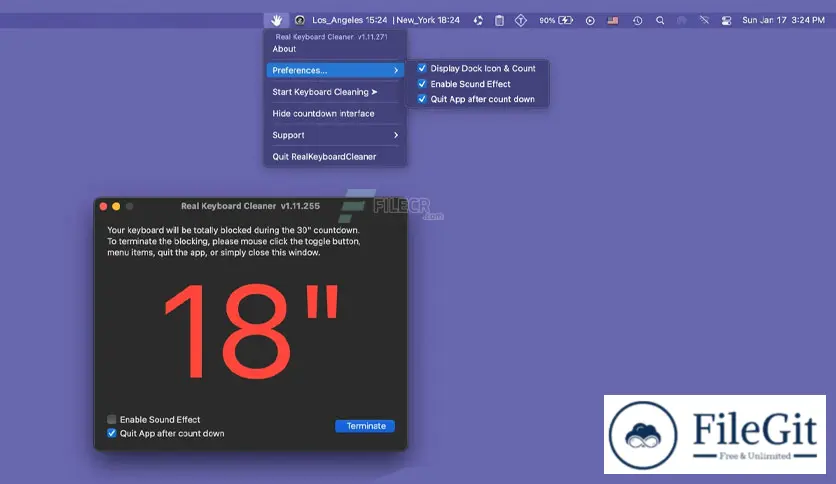Screen dimensions: 836x484
Task: Open Control Center icon in menu bar
Action: tap(726, 20)
